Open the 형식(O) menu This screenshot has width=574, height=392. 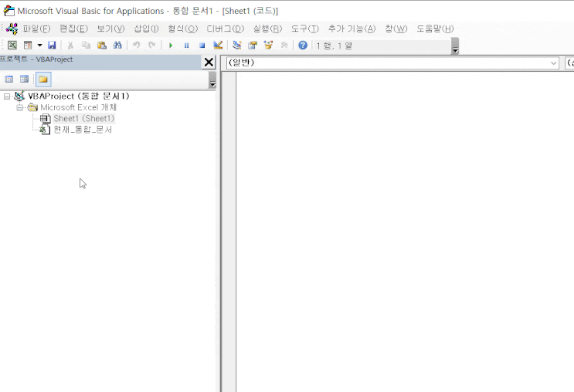(182, 29)
